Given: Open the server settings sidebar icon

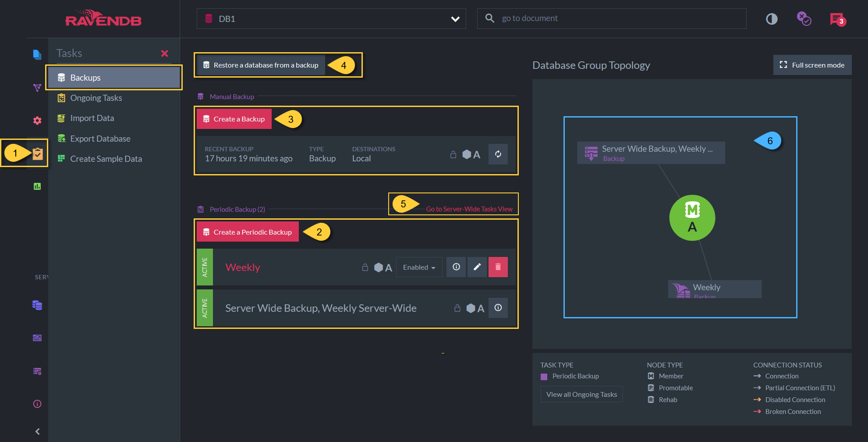Looking at the screenshot, I should (x=37, y=371).
